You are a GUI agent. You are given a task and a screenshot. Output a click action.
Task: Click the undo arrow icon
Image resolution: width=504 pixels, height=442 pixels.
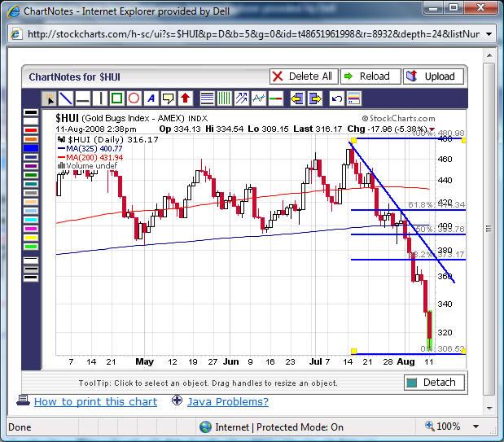pos(336,98)
